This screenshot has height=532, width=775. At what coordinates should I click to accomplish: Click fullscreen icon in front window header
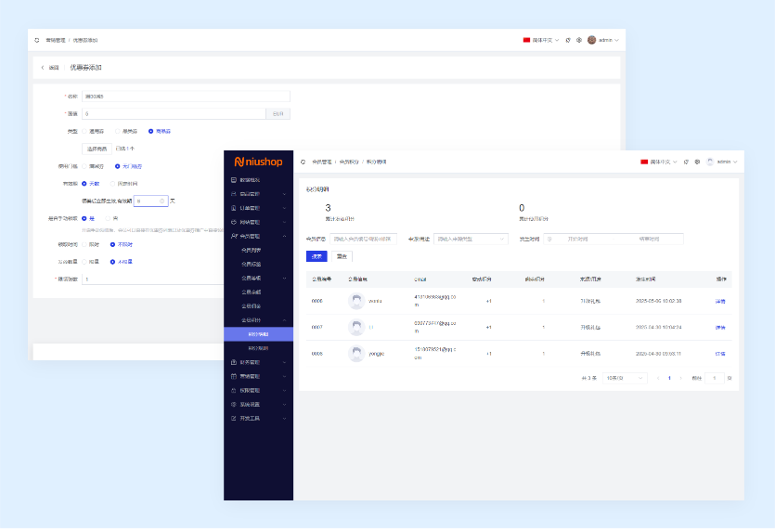point(686,162)
